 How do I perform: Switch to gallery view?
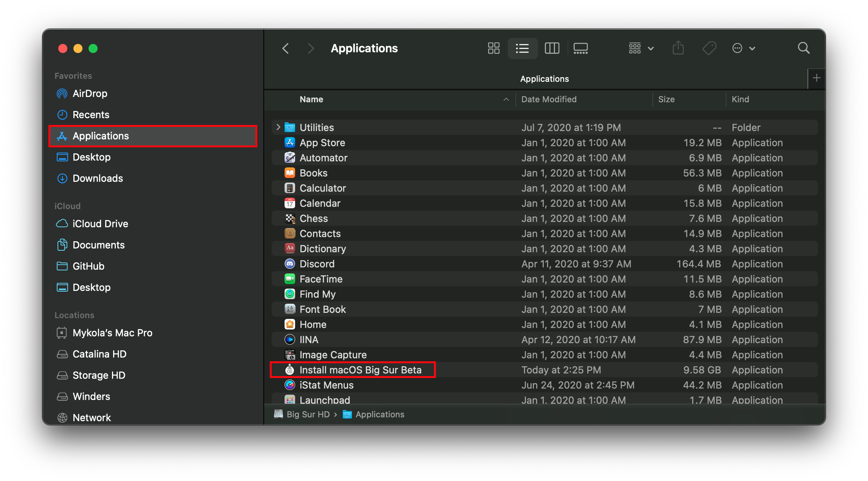[x=580, y=48]
